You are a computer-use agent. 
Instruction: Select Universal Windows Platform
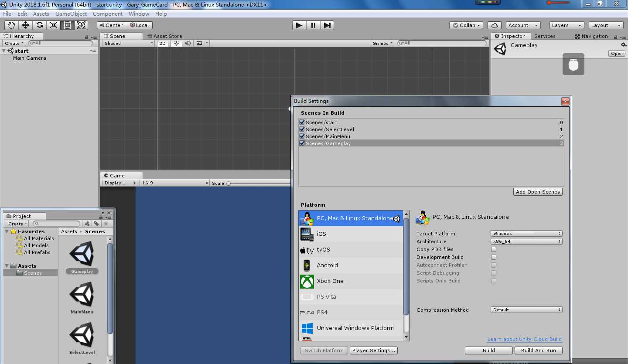click(x=351, y=328)
